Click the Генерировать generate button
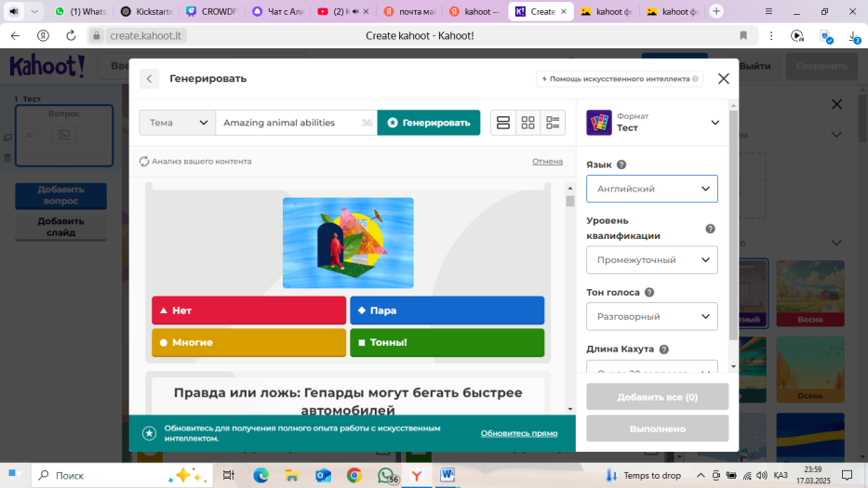The width and height of the screenshot is (868, 488). coord(429,123)
